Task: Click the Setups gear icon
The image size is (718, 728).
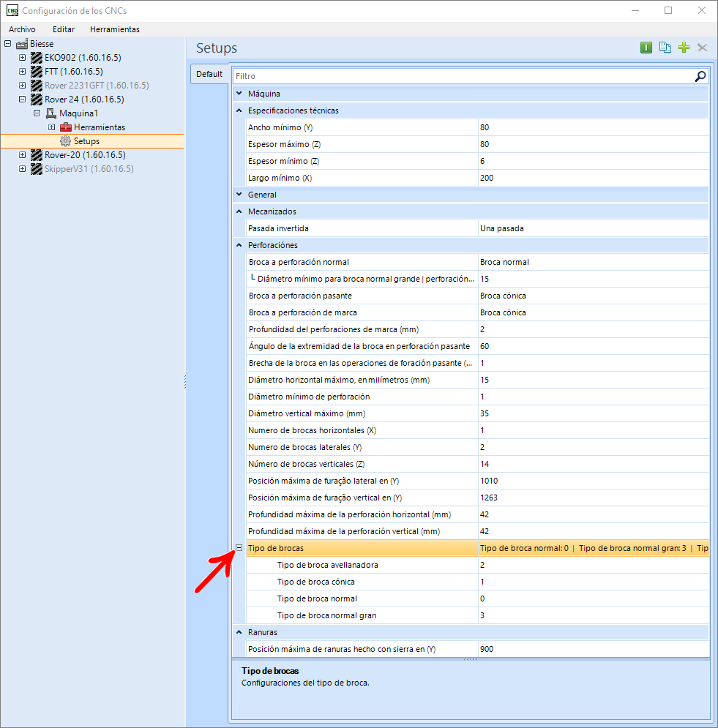Action: [x=65, y=141]
